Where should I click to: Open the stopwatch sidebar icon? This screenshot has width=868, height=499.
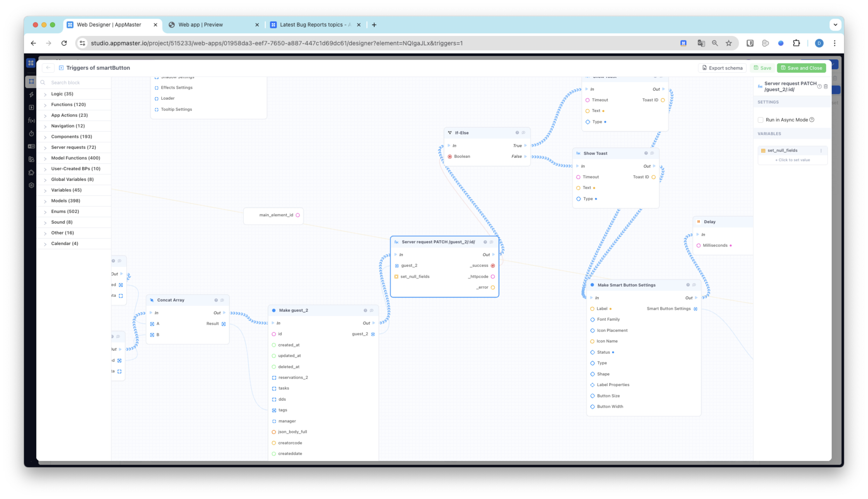coord(31,133)
